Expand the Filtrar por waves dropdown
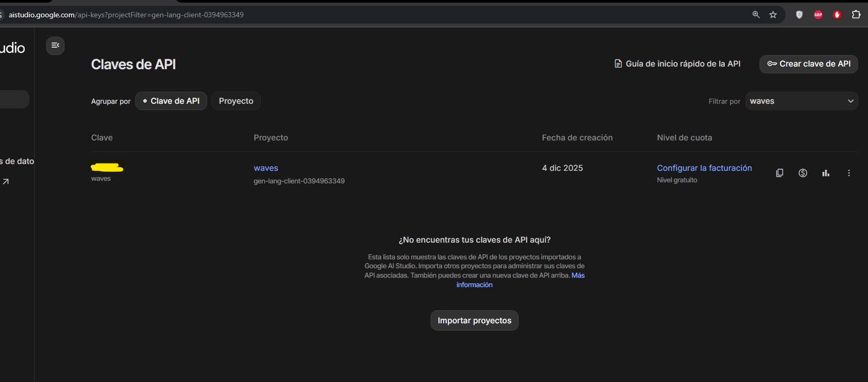 pos(801,101)
